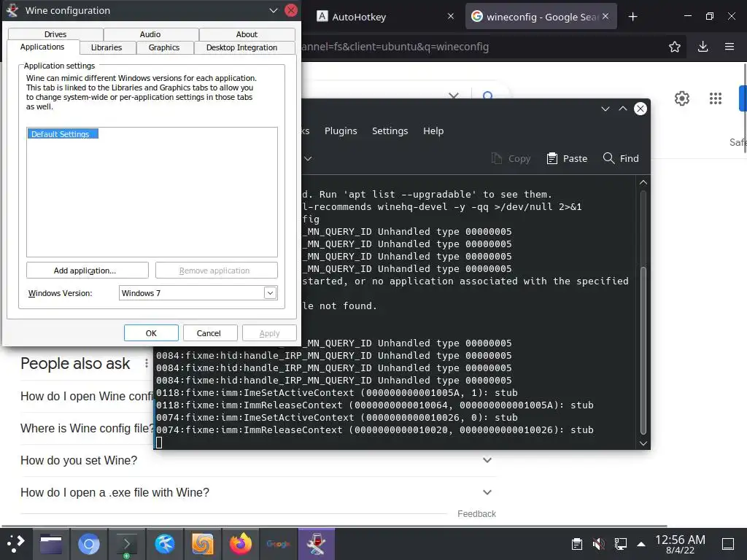Click Paste in the terminal toolbar
This screenshot has width=747, height=560.
tap(567, 158)
